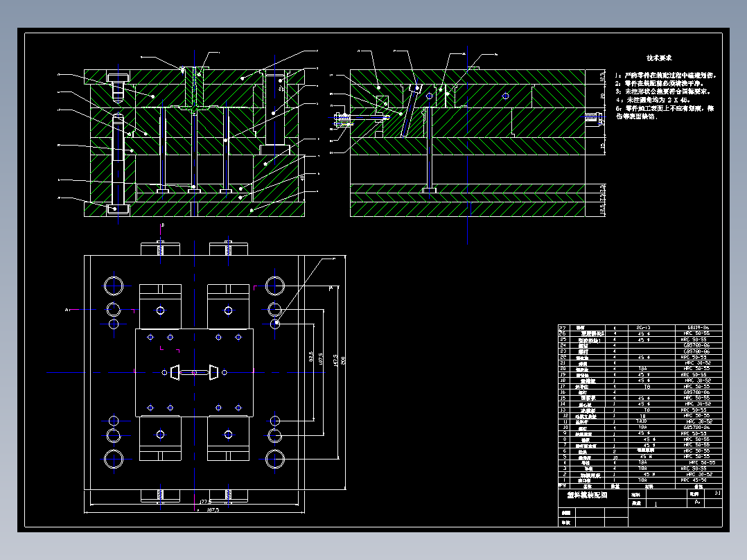
Task: Select the "142.5" vertical dimension text
Action: [x=335, y=360]
